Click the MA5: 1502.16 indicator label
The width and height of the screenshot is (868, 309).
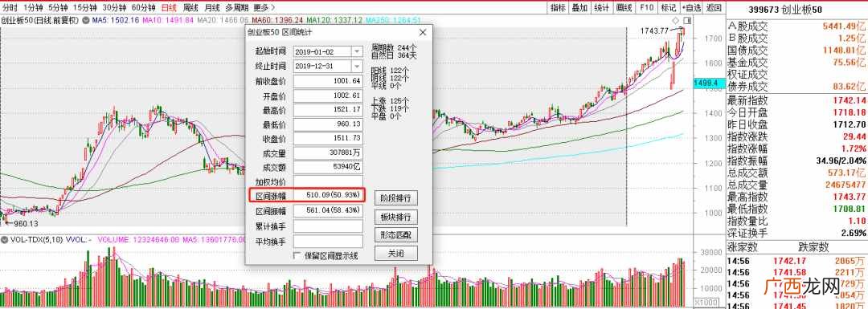coord(115,20)
